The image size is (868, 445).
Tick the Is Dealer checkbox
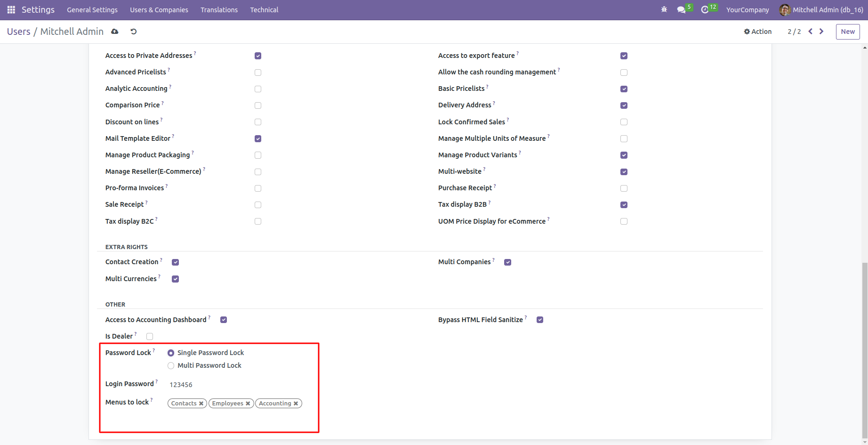[150, 336]
